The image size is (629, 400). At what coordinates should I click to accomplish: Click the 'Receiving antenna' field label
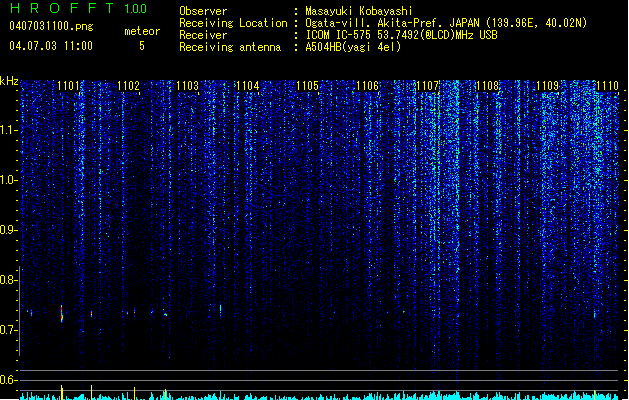tap(230, 47)
